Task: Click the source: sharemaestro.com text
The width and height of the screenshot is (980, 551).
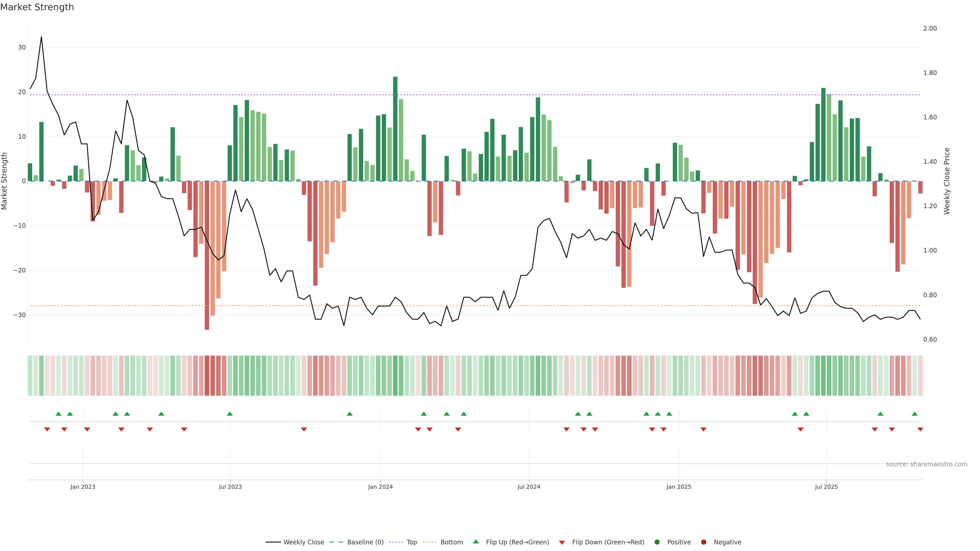Action: (926, 464)
